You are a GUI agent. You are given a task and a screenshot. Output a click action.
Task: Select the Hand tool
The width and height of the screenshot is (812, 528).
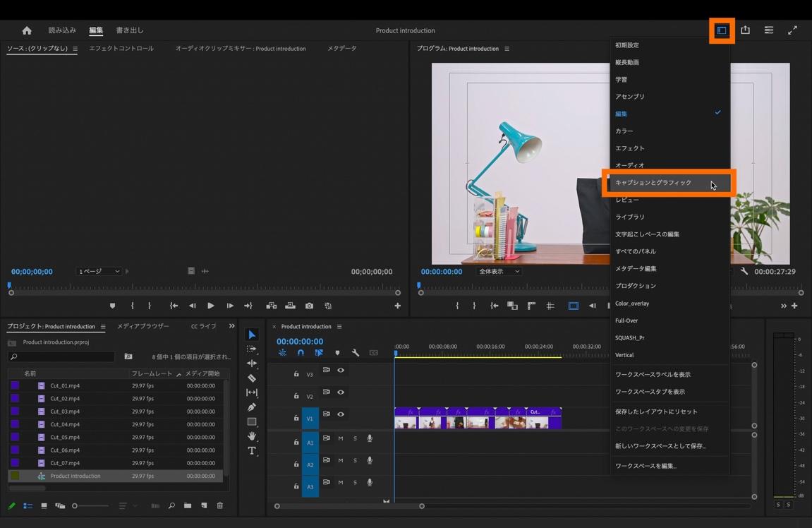coord(252,436)
